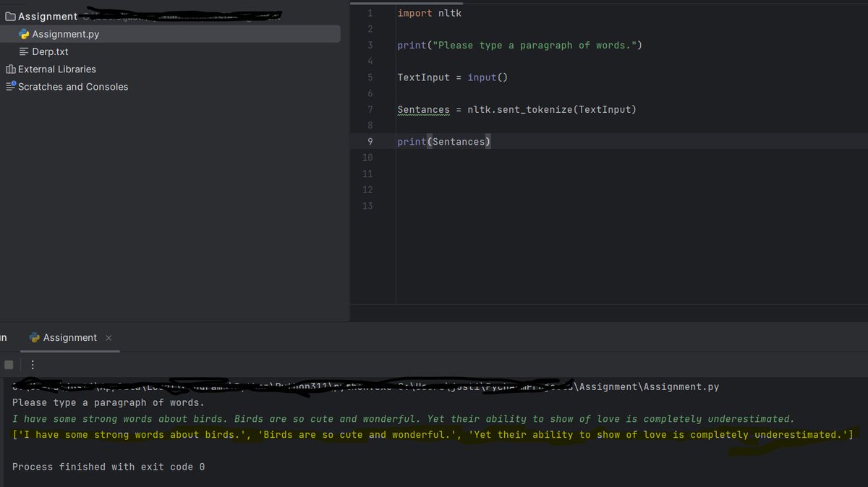Switch to the Assignment run tab
The image size is (868, 487).
(70, 338)
